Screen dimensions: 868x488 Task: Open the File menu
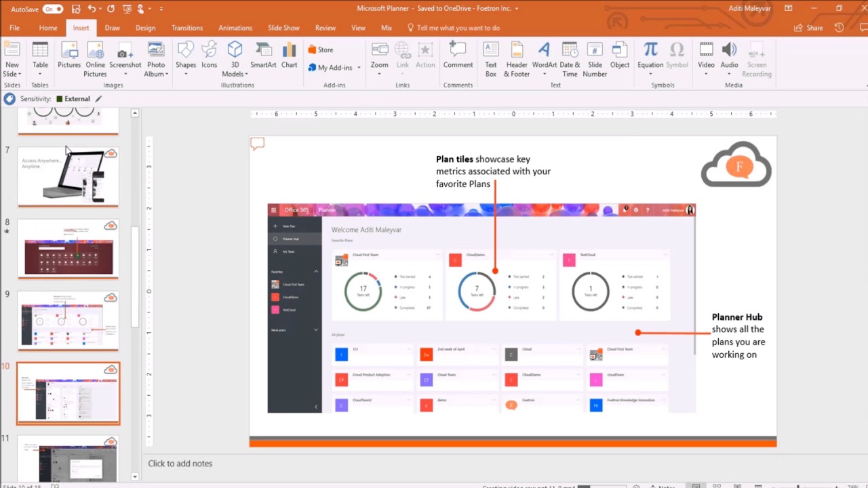pyautogui.click(x=14, y=28)
